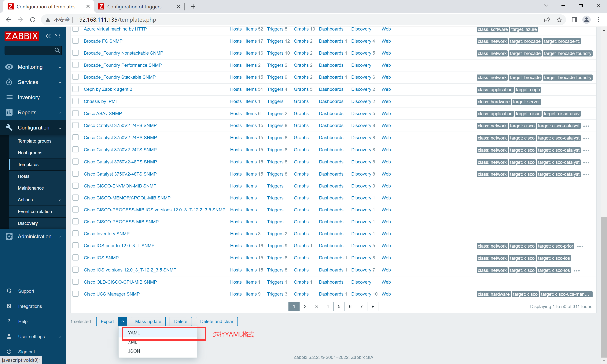
Task: Toggle the Cisco ASAv SNMP checkbox
Action: point(75,113)
